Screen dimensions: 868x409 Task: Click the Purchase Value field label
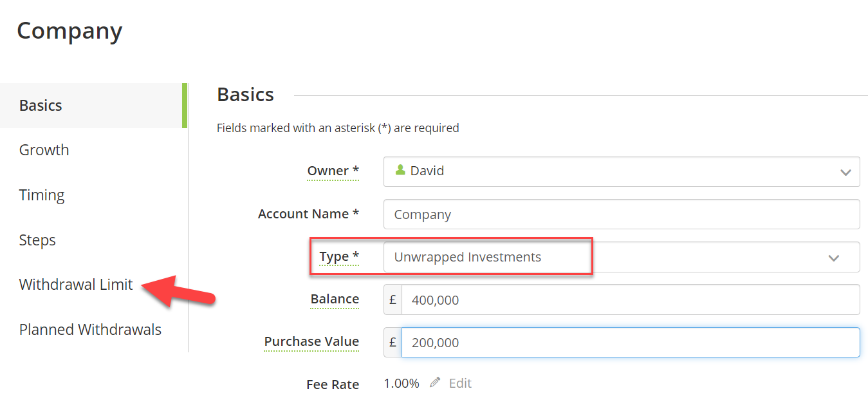click(311, 341)
